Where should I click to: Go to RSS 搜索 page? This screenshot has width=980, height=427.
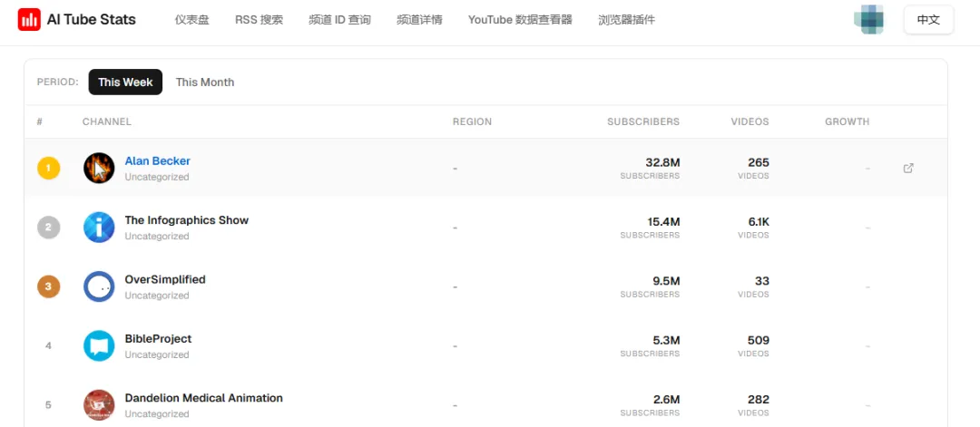(x=259, y=19)
